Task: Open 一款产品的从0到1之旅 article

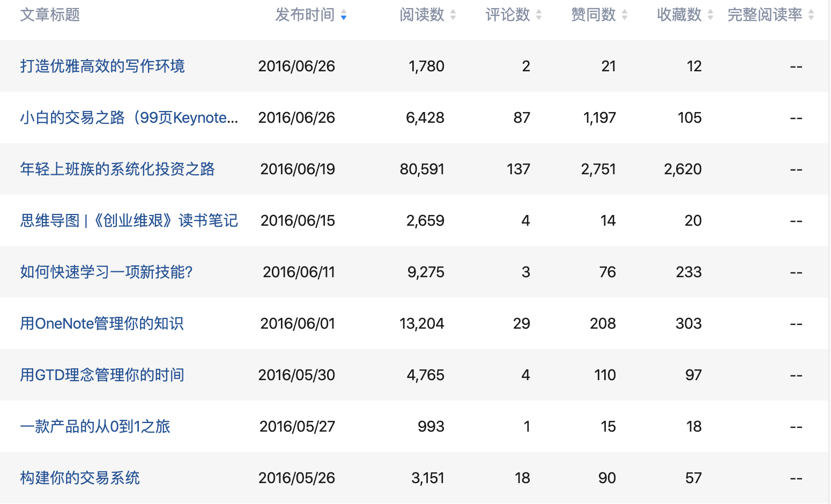Action: (x=95, y=427)
